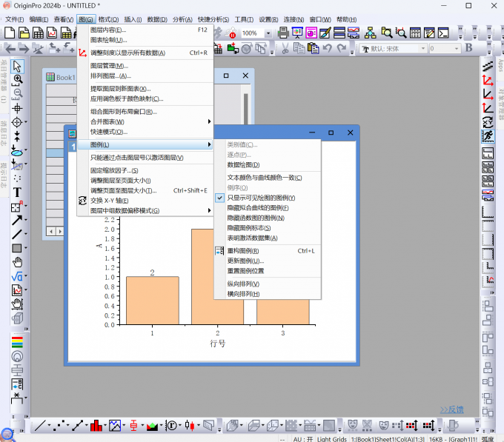The image size is (504, 442).
Task: Click the Cut scissors icon
Action: pyautogui.click(x=285, y=48)
